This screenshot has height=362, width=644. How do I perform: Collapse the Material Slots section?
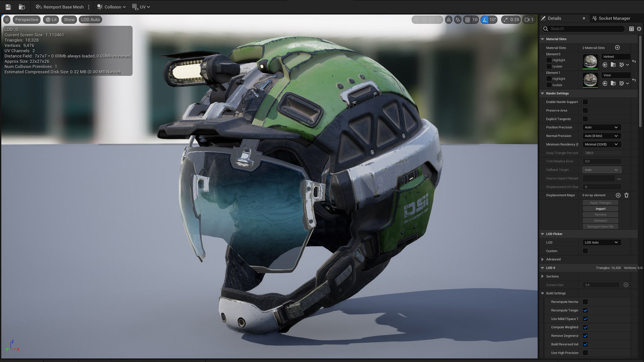tap(542, 39)
